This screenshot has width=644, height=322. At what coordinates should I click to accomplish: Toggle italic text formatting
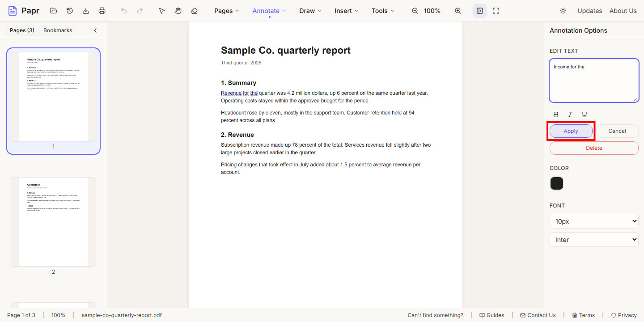point(570,114)
